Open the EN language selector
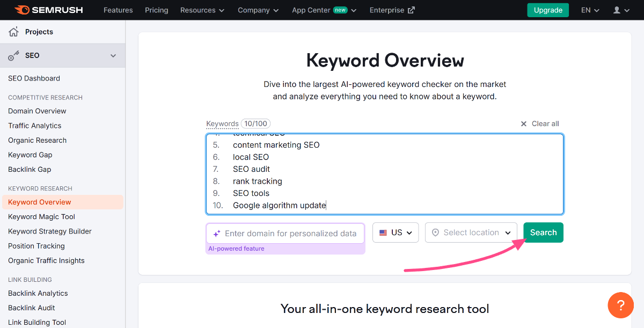The image size is (644, 328). (x=590, y=10)
